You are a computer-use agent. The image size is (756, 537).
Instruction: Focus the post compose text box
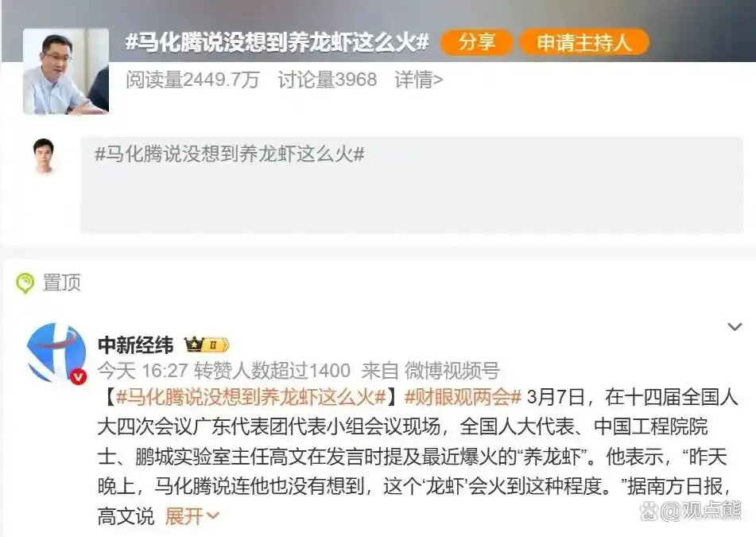[x=412, y=185]
